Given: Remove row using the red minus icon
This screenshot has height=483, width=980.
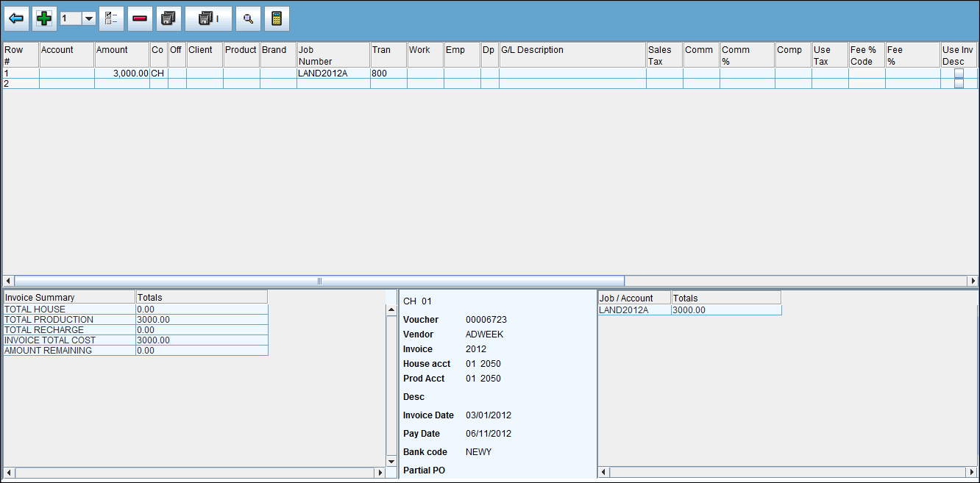Looking at the screenshot, I should [x=140, y=19].
